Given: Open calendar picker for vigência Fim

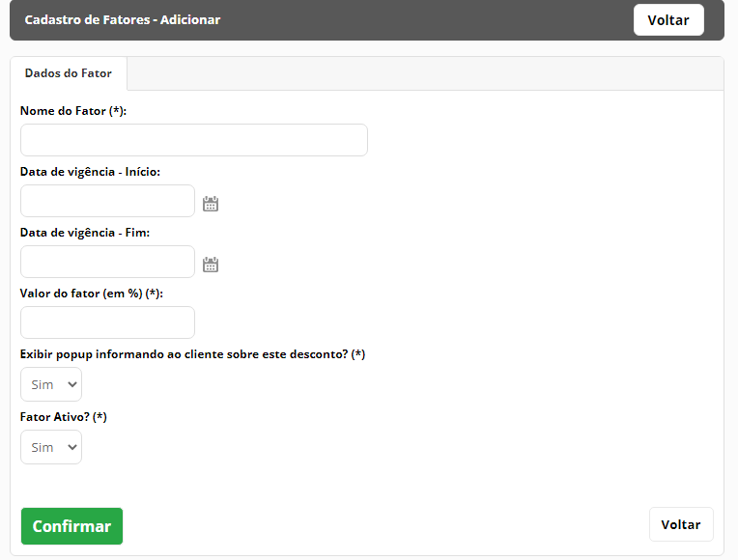Looking at the screenshot, I should click(211, 265).
